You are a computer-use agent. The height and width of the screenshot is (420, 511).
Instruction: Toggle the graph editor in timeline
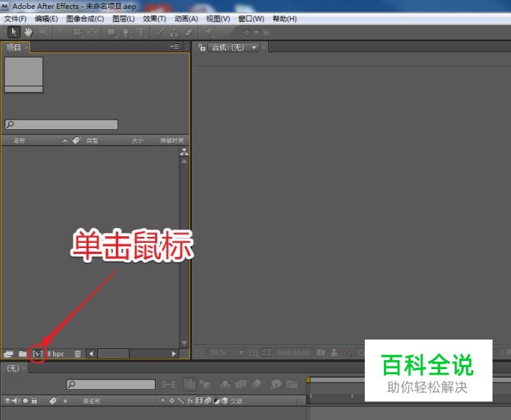pyautogui.click(x=292, y=385)
